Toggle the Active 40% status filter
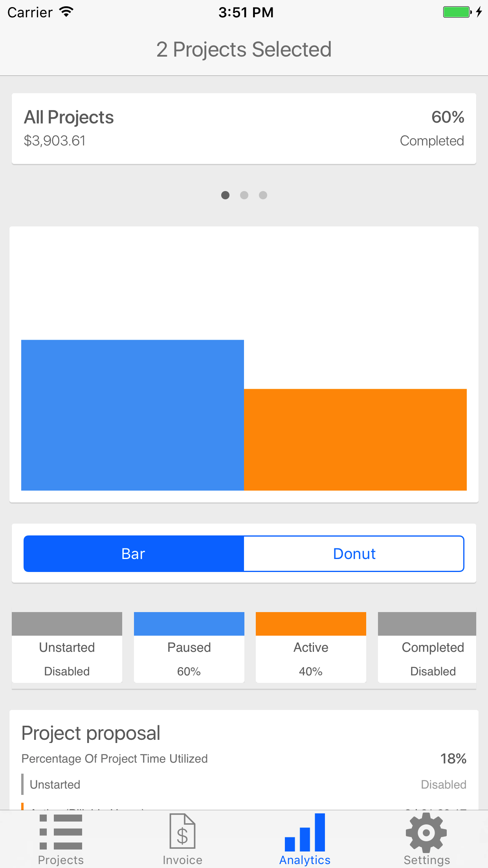Image resolution: width=488 pixels, height=868 pixels. tap(311, 647)
